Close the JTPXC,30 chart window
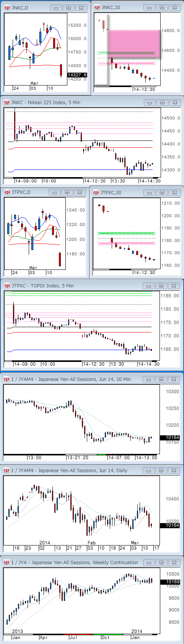The image size is (184, 644). pyautogui.click(x=174, y=192)
